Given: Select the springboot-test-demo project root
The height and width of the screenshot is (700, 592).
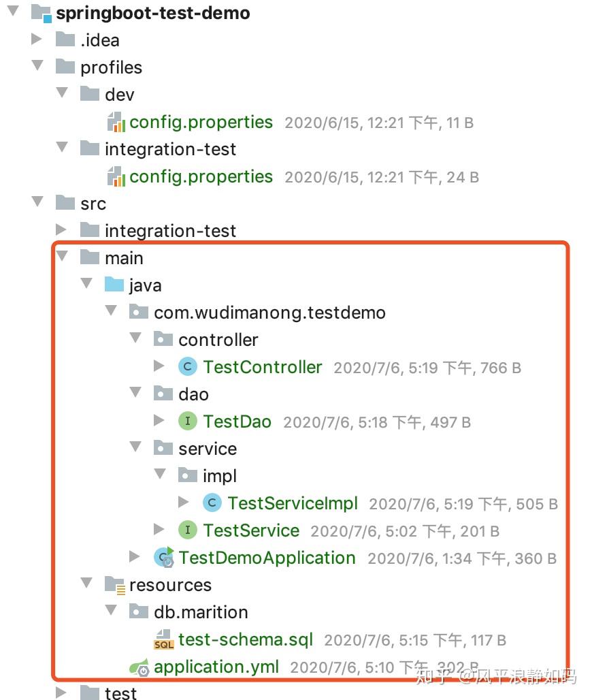Looking at the screenshot, I should click(152, 13).
